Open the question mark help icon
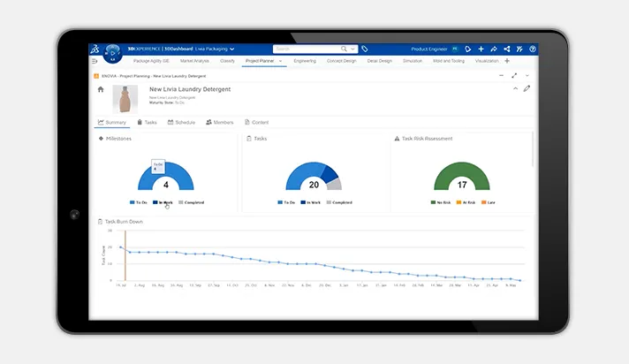The width and height of the screenshot is (629, 364). click(x=533, y=49)
